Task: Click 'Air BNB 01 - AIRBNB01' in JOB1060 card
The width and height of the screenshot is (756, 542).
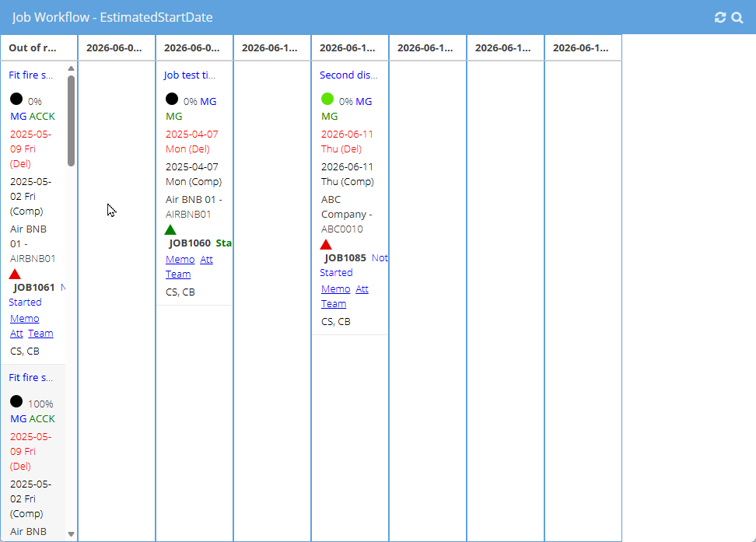Action: tap(194, 207)
